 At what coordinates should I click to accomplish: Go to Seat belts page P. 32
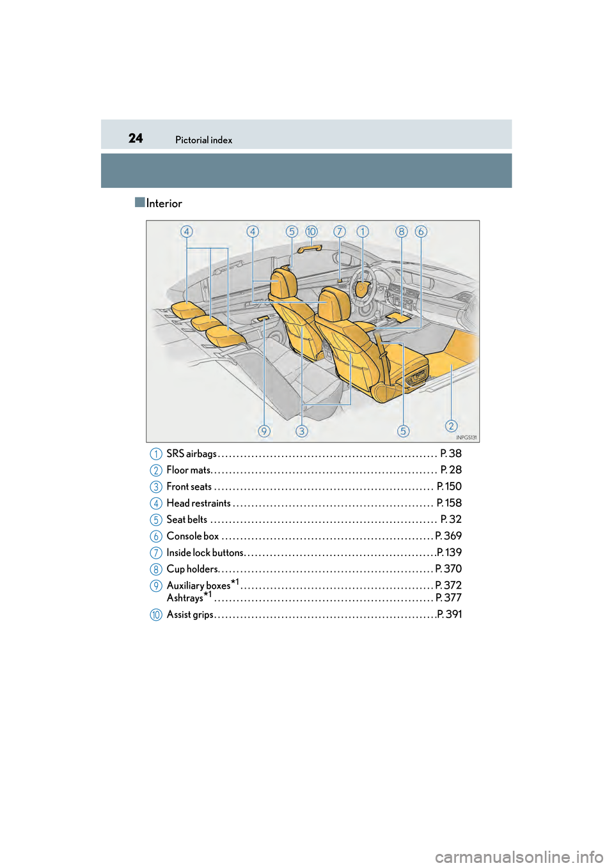(450, 519)
